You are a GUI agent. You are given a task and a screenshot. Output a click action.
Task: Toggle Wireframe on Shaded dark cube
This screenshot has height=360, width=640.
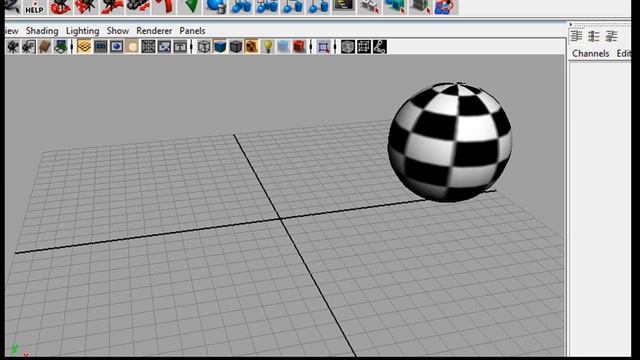[236, 47]
